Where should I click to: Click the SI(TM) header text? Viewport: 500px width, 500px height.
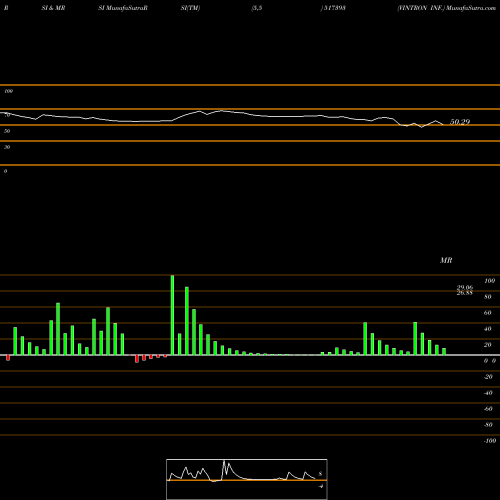click(190, 8)
